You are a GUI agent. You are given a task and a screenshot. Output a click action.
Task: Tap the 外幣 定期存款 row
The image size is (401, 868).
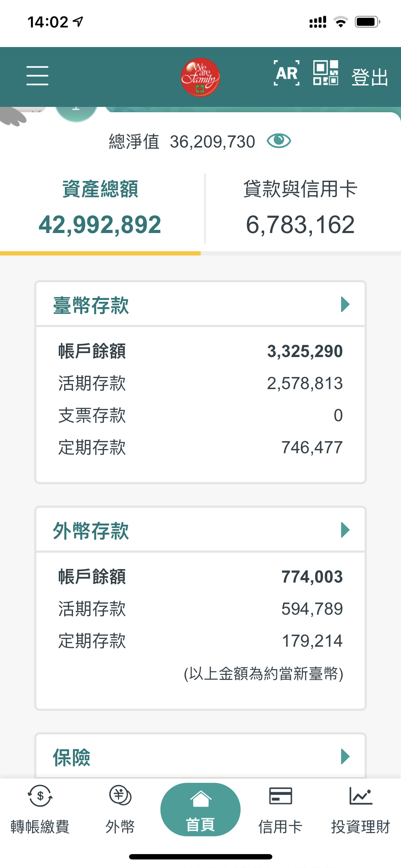[200, 641]
